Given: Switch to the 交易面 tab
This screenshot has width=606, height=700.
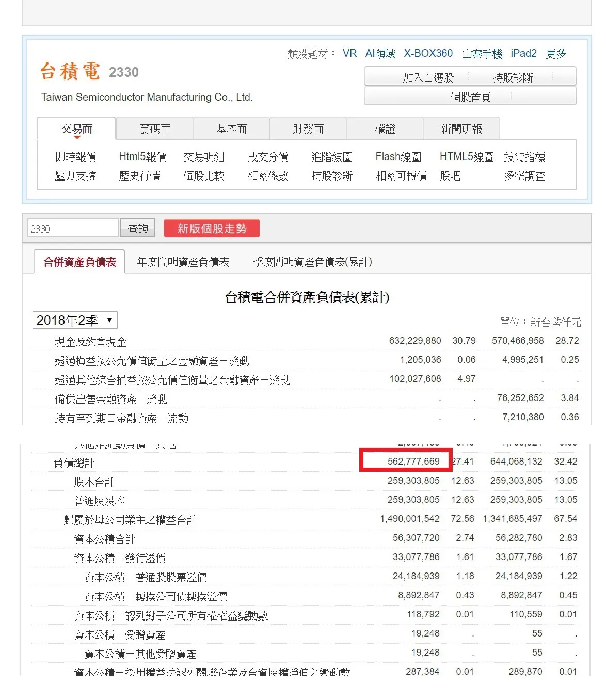Looking at the screenshot, I should pos(76,129).
